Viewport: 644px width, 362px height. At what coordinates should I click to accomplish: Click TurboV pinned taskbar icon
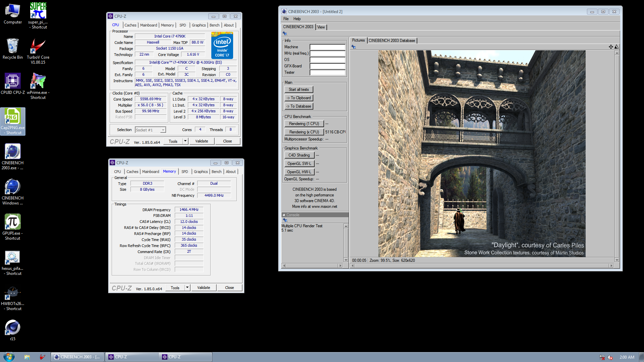42,357
